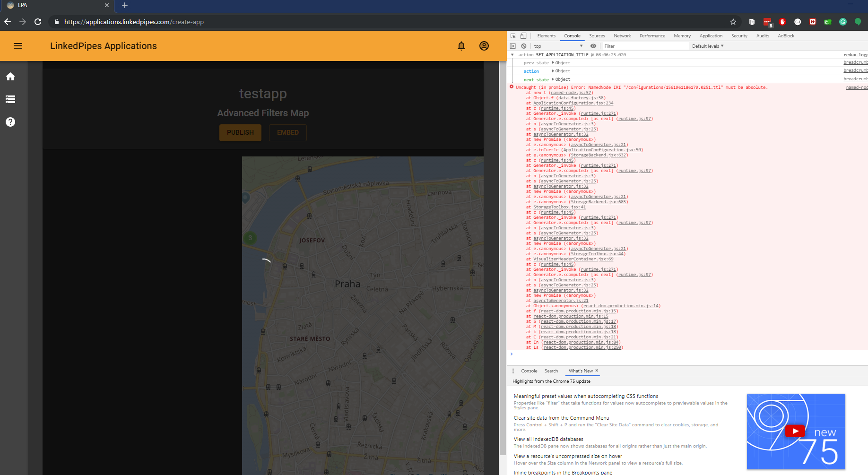Open StorageBackend.jsx:632 source link
The width and height of the screenshot is (868, 475).
pyautogui.click(x=598, y=155)
